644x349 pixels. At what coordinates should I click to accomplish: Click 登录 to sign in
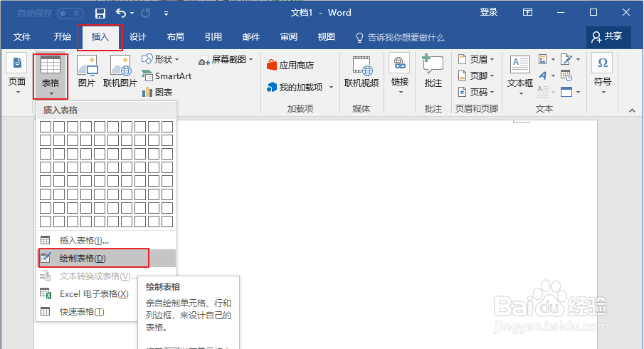tap(488, 12)
